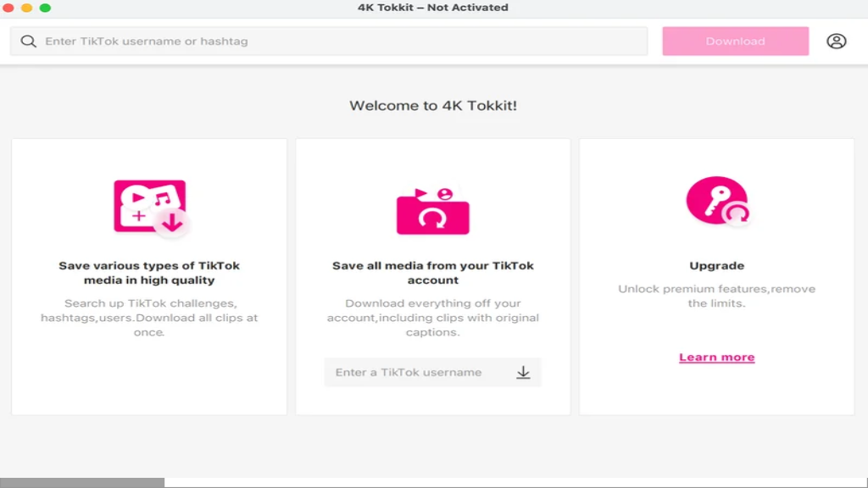
Task: Open the Learn more link
Action: click(x=717, y=358)
